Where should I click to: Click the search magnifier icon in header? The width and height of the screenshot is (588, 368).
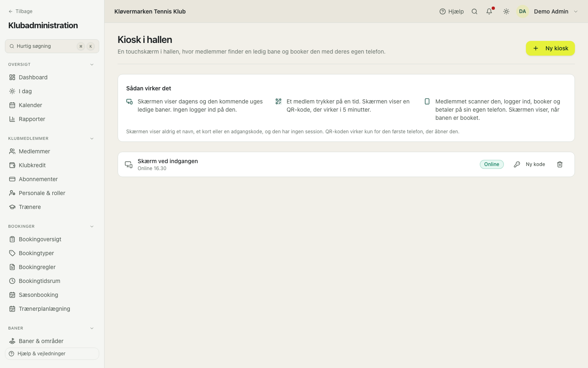(474, 11)
